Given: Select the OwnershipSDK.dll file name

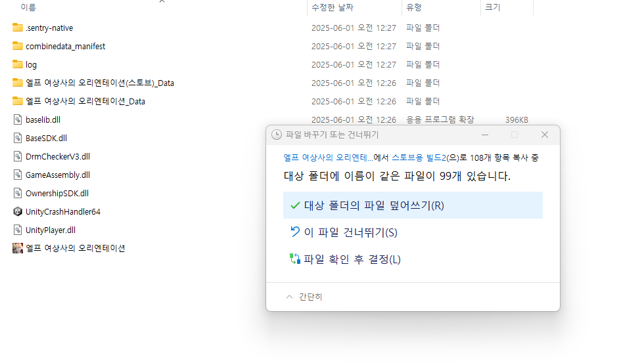Looking at the screenshot, I should tap(57, 193).
